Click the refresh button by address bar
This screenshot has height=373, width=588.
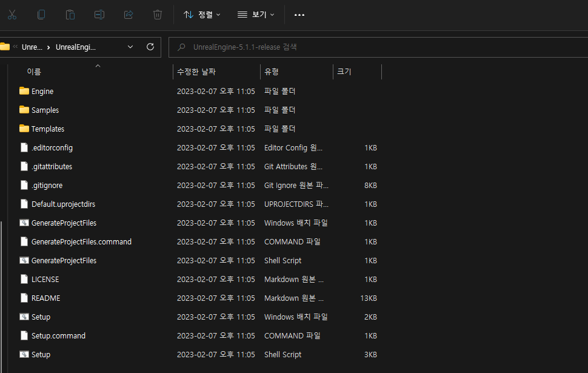150,47
